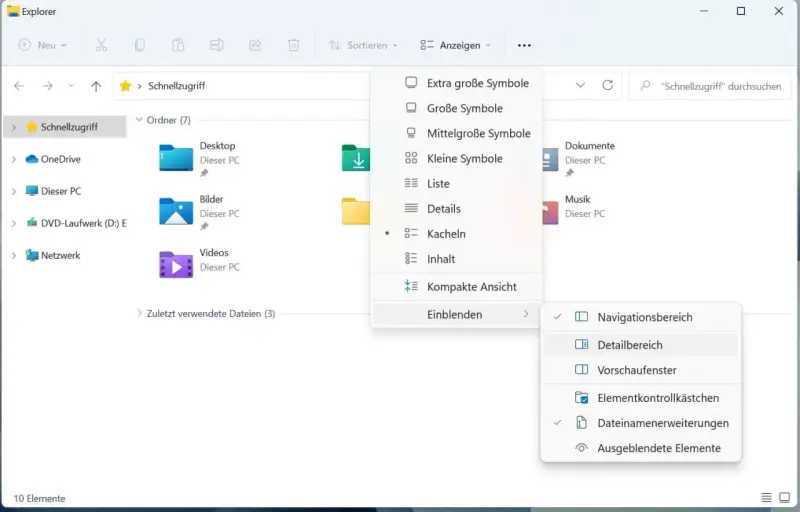
Task: Click the Dieser PC monitor icon
Action: point(32,191)
